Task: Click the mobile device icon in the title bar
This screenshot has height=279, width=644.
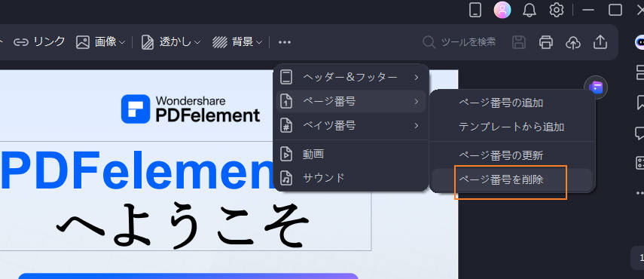Action: (475, 10)
